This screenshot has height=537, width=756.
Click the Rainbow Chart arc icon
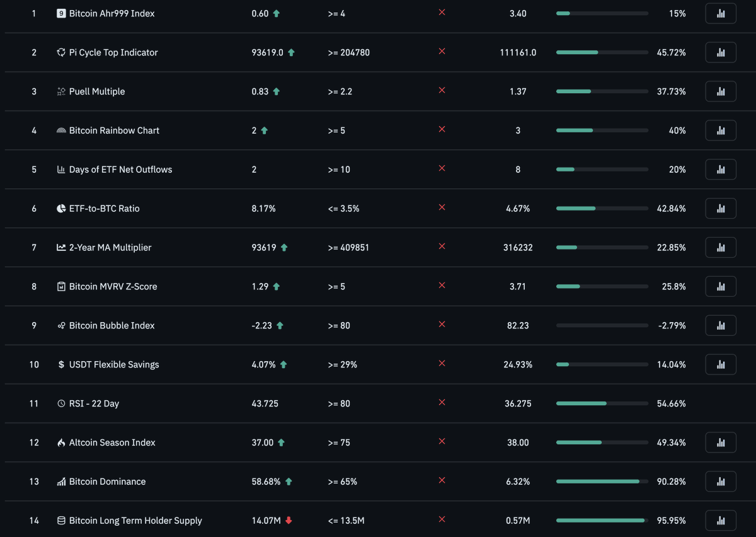(61, 130)
